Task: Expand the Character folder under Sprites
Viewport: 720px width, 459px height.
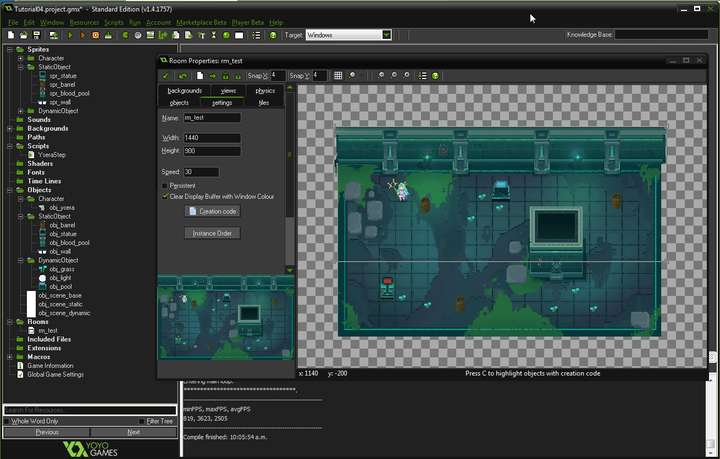Action: (x=21, y=58)
